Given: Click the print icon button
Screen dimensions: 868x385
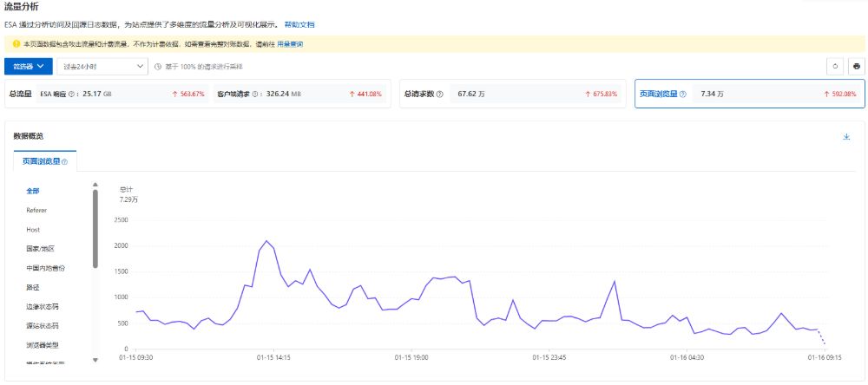Looking at the screenshot, I should pos(856,66).
